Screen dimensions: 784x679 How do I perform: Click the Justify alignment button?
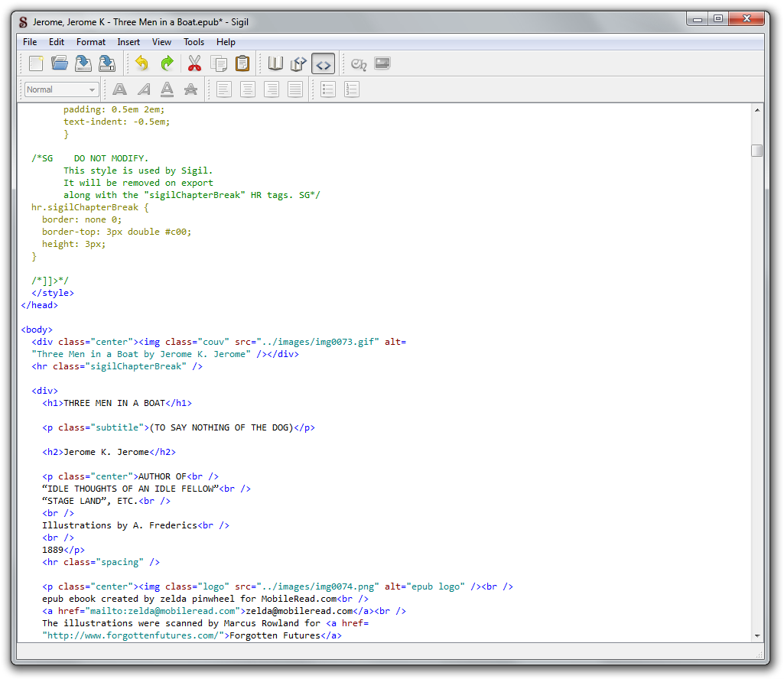tap(295, 89)
